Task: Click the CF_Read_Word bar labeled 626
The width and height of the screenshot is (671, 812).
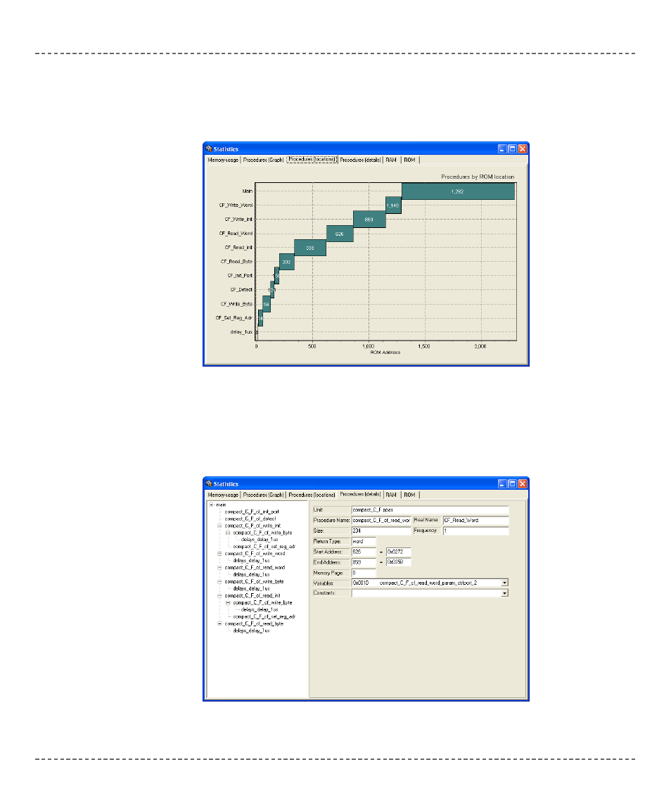Action: [x=340, y=234]
